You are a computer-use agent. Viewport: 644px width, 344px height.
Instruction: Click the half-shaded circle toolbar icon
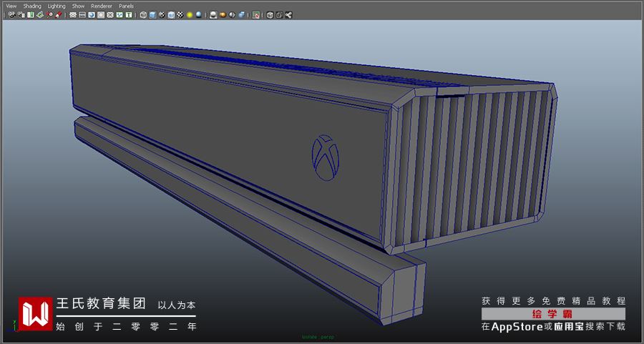pos(233,15)
